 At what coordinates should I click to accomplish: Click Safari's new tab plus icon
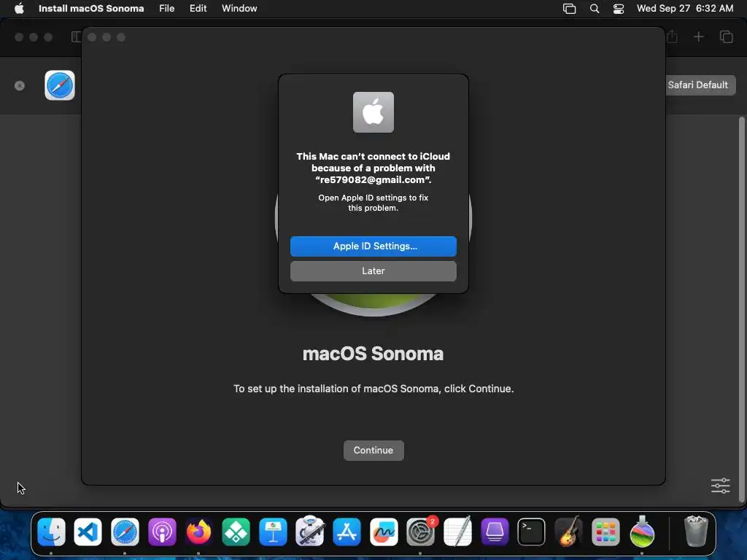click(x=698, y=36)
